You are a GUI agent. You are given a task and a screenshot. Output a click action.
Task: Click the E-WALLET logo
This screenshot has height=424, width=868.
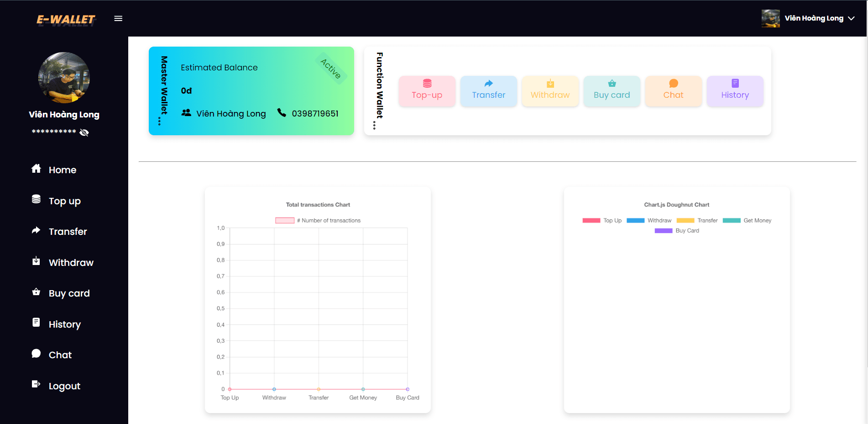click(x=66, y=20)
